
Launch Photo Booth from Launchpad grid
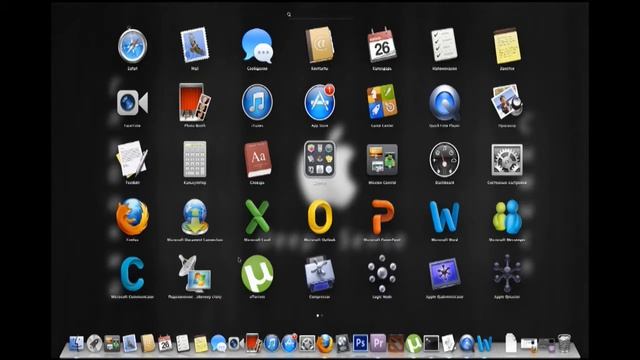[195, 102]
